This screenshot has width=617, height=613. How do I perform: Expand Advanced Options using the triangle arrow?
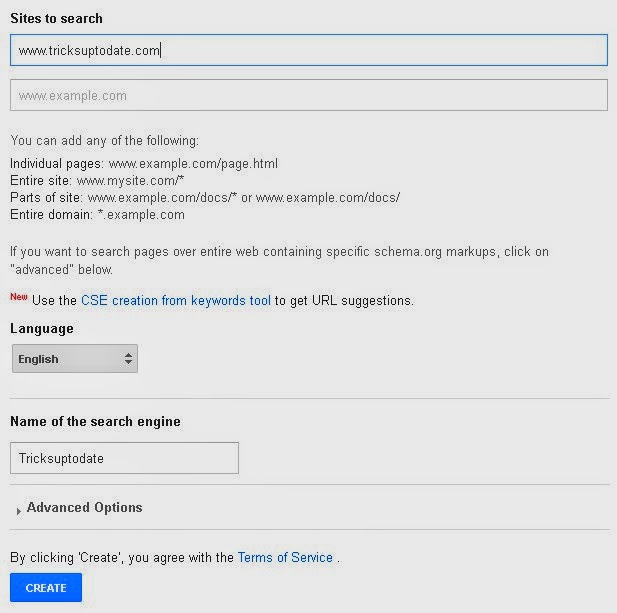point(18,511)
